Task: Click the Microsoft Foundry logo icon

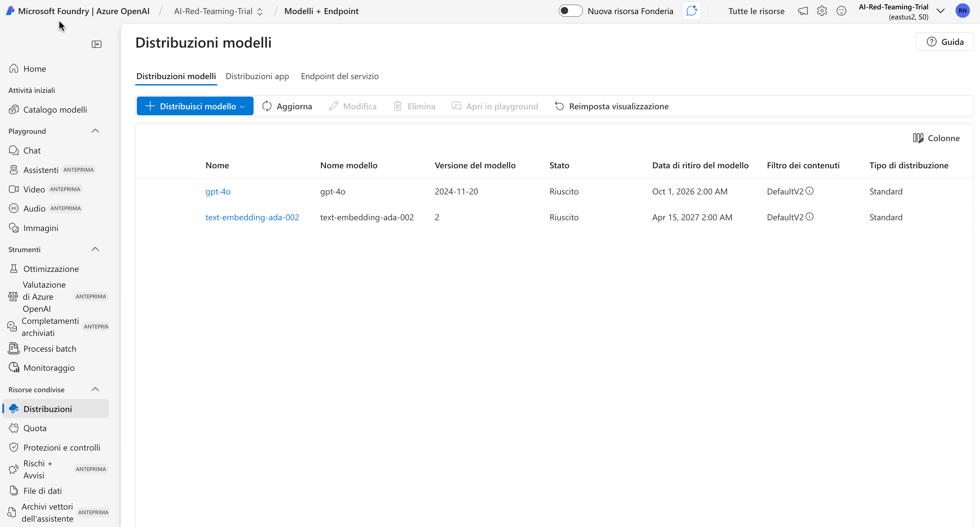Action: (10, 11)
